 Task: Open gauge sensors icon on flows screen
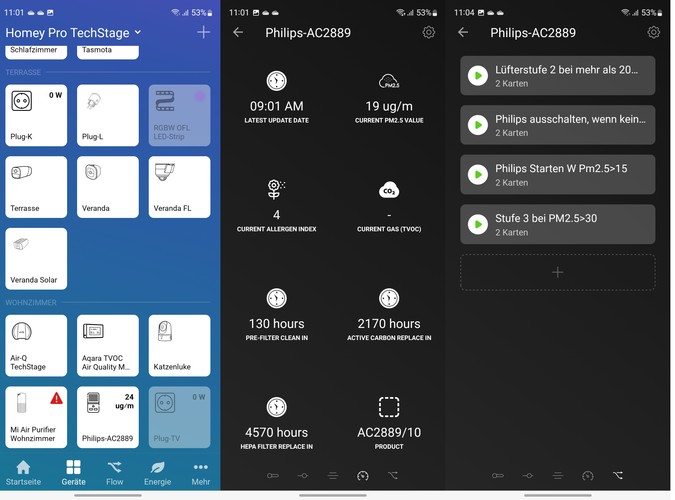(x=588, y=475)
